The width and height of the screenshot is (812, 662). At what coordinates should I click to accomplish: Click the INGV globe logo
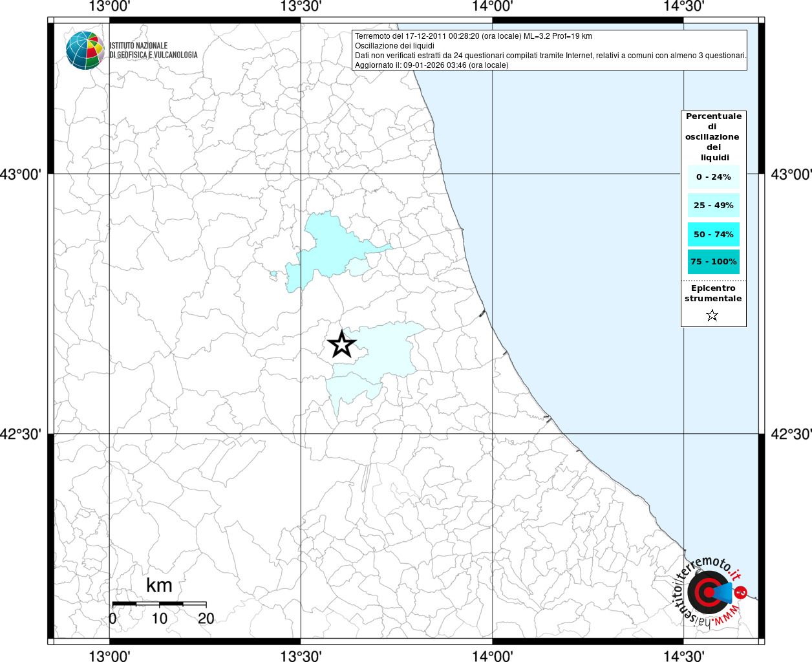pos(85,50)
